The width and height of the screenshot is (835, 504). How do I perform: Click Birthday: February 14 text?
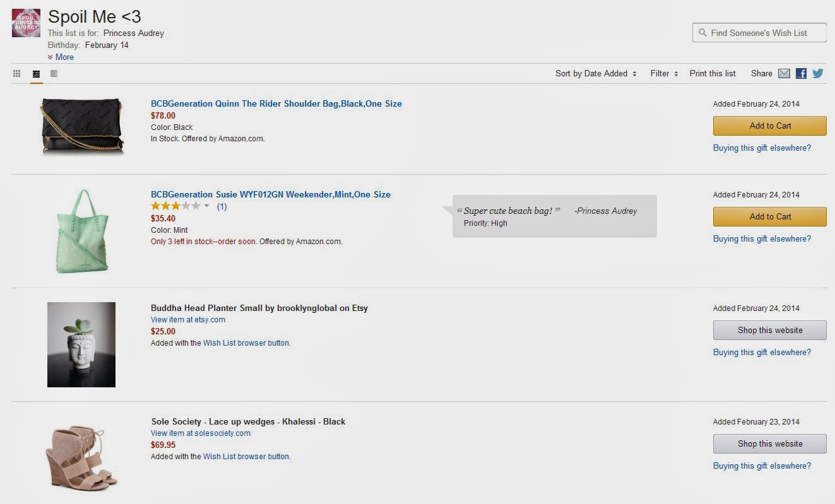point(88,45)
